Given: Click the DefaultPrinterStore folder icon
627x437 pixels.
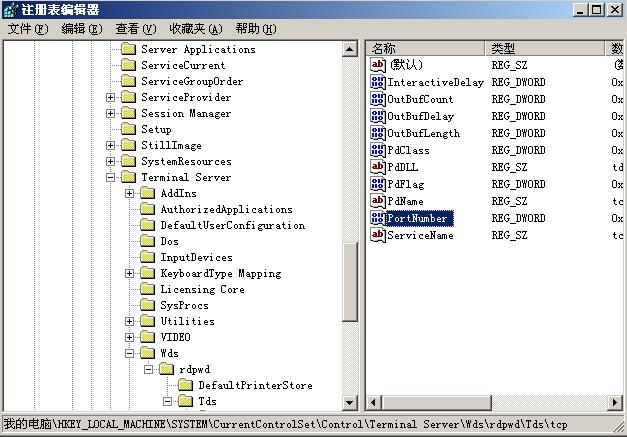Looking at the screenshot, I should (185, 385).
